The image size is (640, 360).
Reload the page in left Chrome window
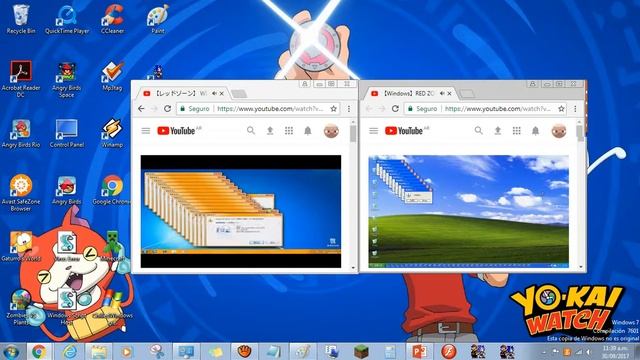167,109
